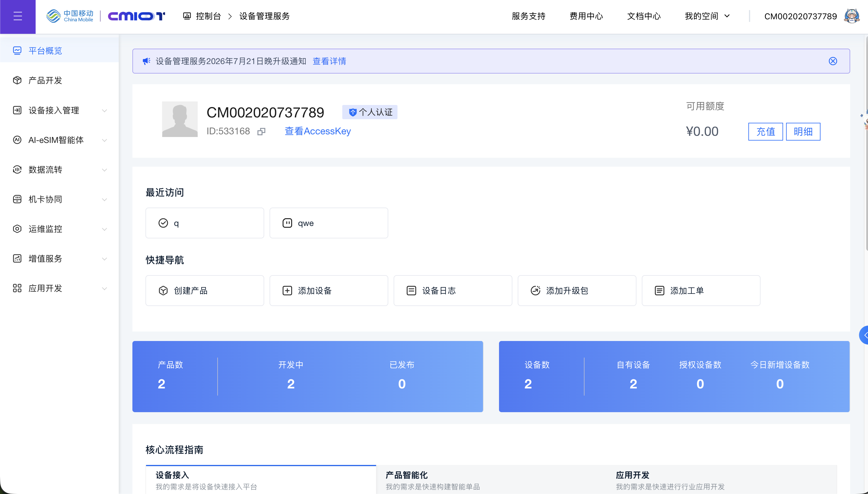Open 设备日志 quick navigation card

pos(453,290)
